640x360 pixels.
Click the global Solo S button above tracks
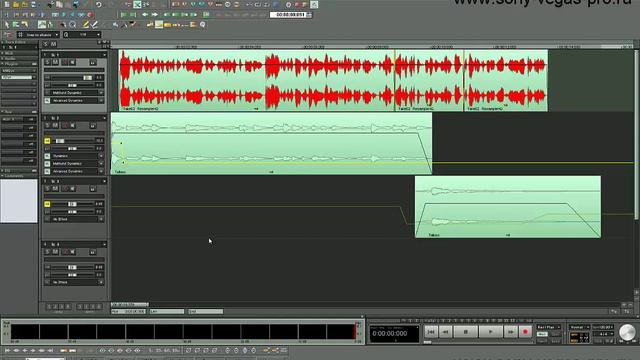[46, 44]
